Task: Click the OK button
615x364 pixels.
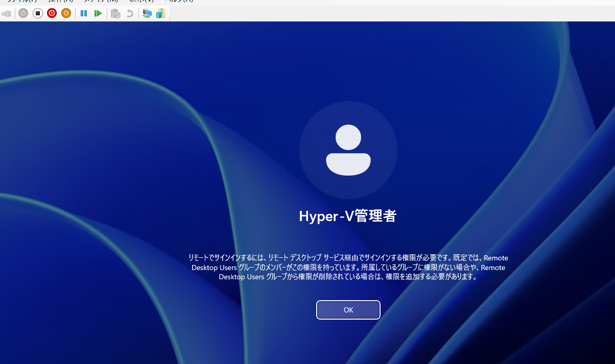Action: point(348,310)
